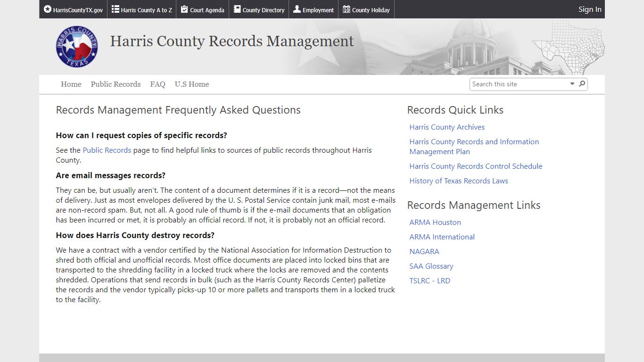Click the County Directory book icon

(x=237, y=9)
